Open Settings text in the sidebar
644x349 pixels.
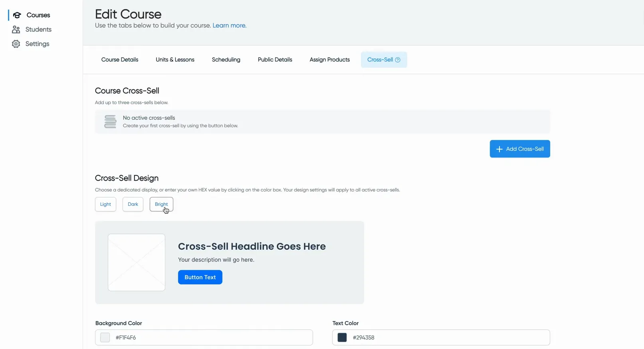tap(38, 44)
